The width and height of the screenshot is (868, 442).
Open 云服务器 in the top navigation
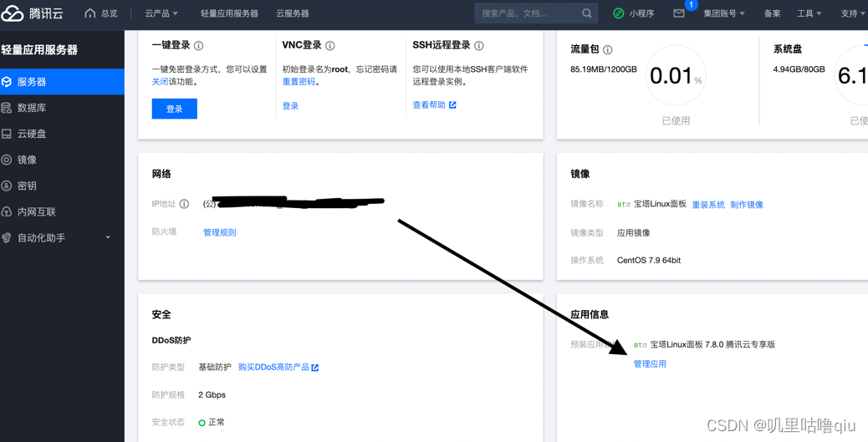tap(293, 13)
